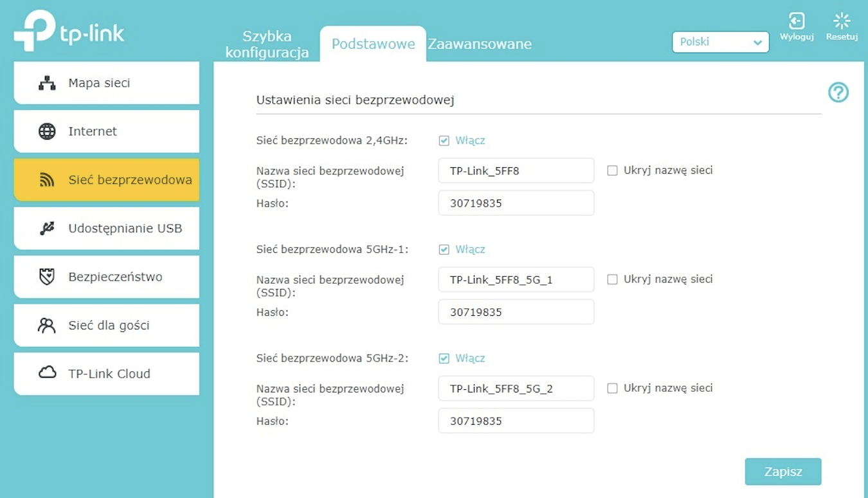Select Sieć bezprzewodowa menu item
This screenshot has height=498, width=868.
[x=107, y=180]
